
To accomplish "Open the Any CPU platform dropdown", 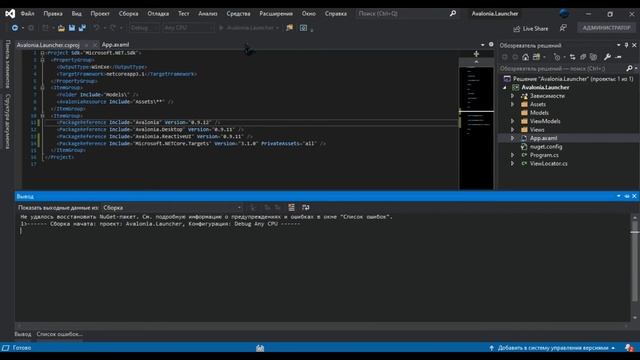I will (188, 28).
